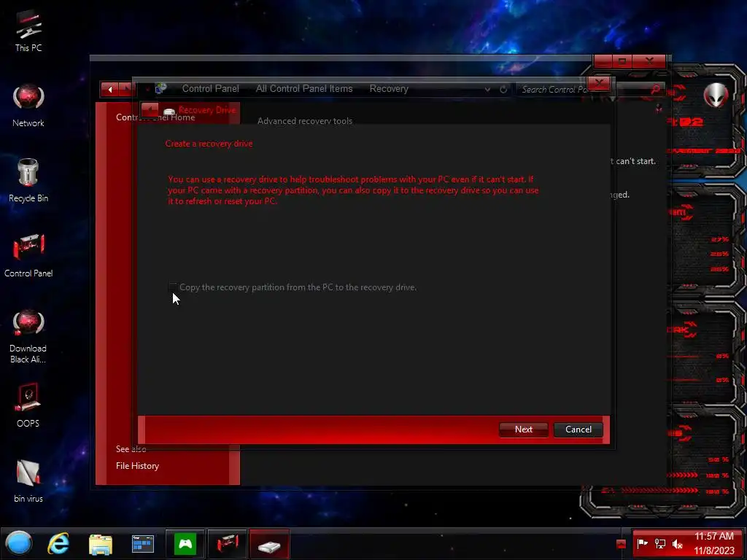The image size is (747, 560).
Task: Open the Recycle Bin desktop icon
Action: point(28,181)
